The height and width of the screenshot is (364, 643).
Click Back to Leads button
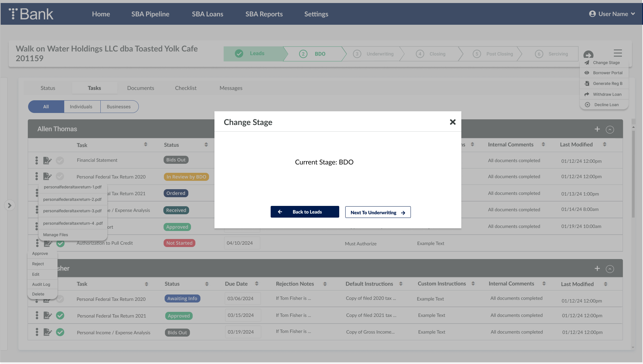[305, 212]
